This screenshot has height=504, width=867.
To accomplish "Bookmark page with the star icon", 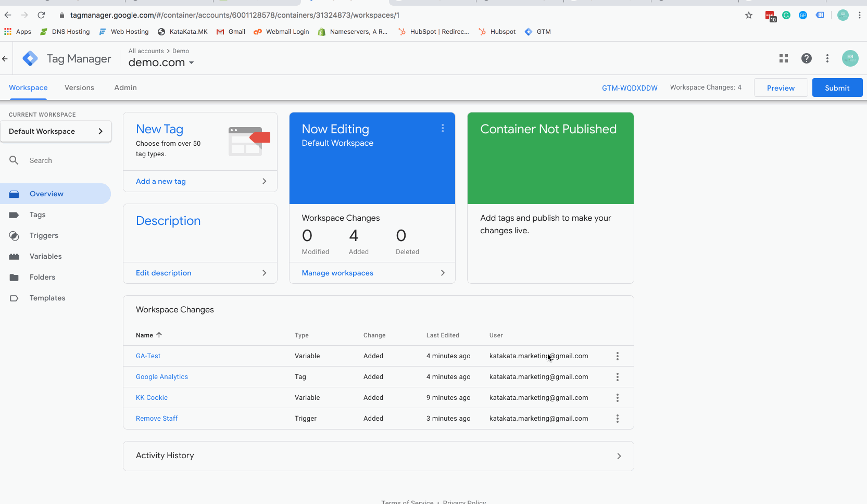I will pos(748,15).
